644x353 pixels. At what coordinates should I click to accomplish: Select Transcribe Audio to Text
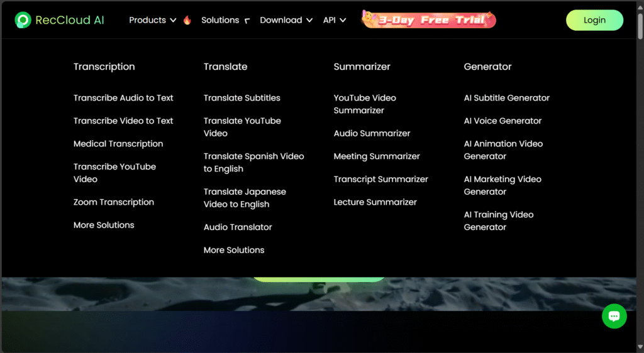tap(123, 98)
